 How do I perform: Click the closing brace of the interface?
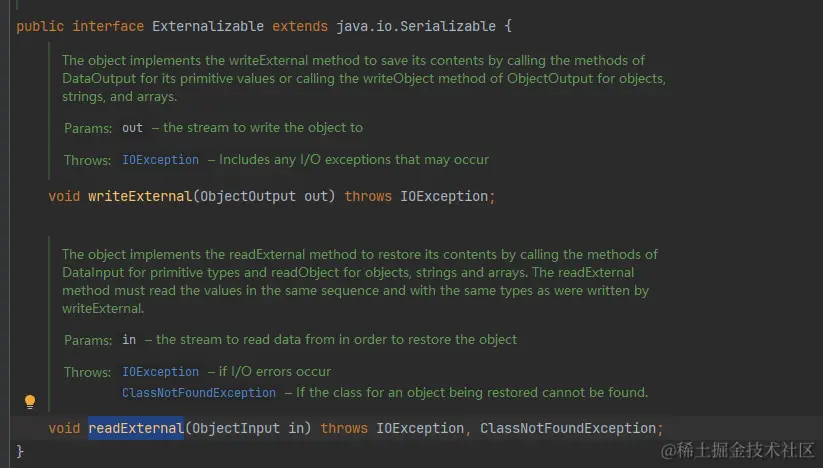20,451
